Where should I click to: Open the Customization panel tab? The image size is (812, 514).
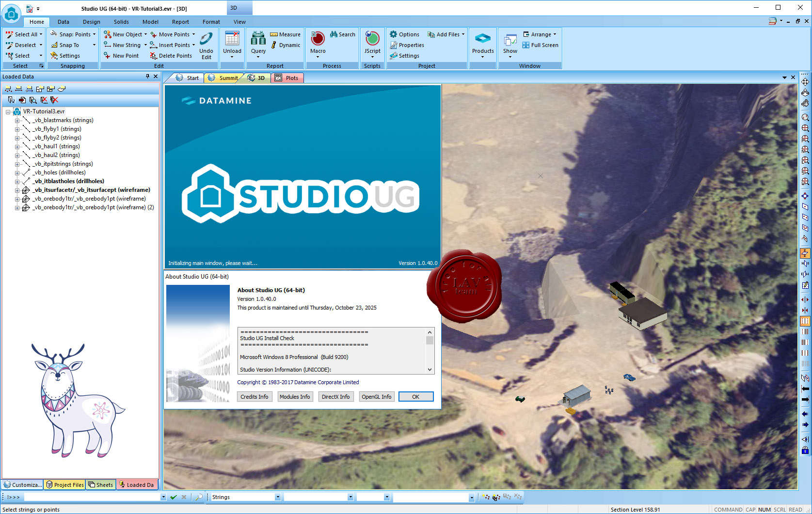[x=22, y=484]
